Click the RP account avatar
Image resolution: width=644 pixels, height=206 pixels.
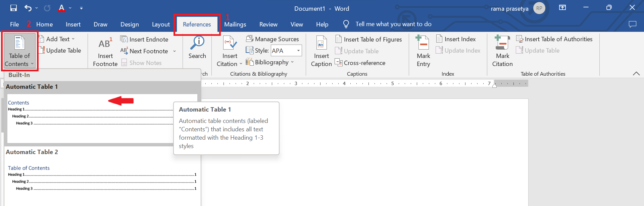[x=539, y=8]
